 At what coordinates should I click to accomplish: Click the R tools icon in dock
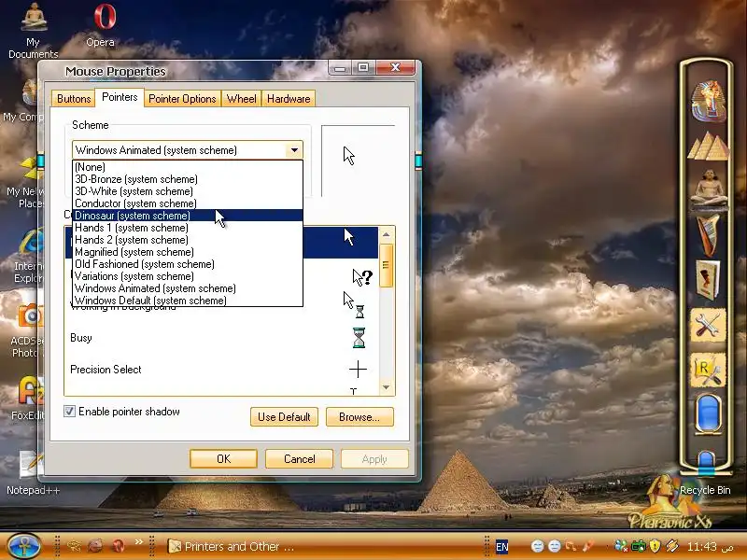pyautogui.click(x=708, y=371)
